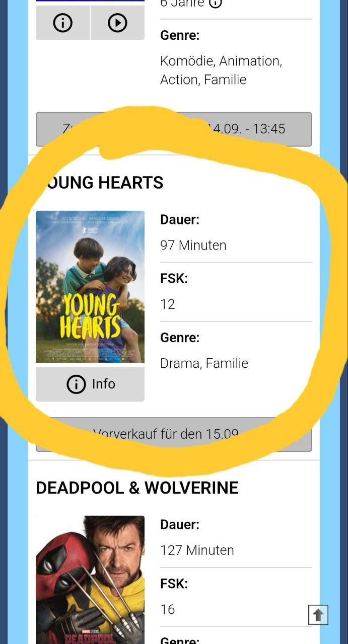Select the 14.09. - 13:45 showtime button
The image size is (348, 644).
point(174,129)
